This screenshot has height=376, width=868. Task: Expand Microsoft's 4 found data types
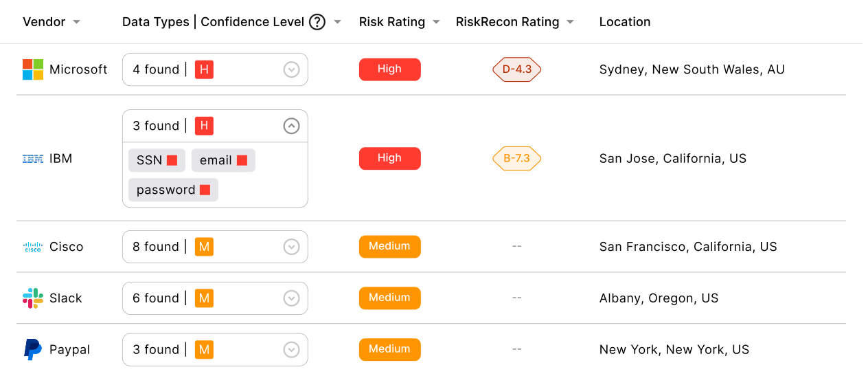pos(292,69)
